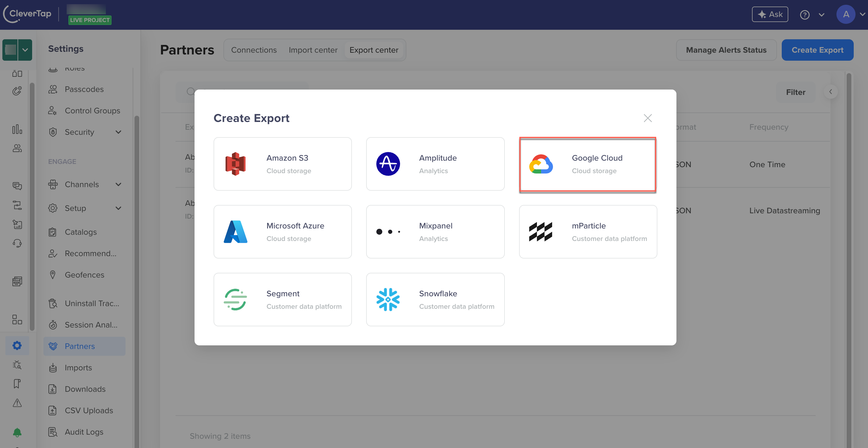The height and width of the screenshot is (448, 868).
Task: Click the mParticle logo icon
Action: click(540, 231)
